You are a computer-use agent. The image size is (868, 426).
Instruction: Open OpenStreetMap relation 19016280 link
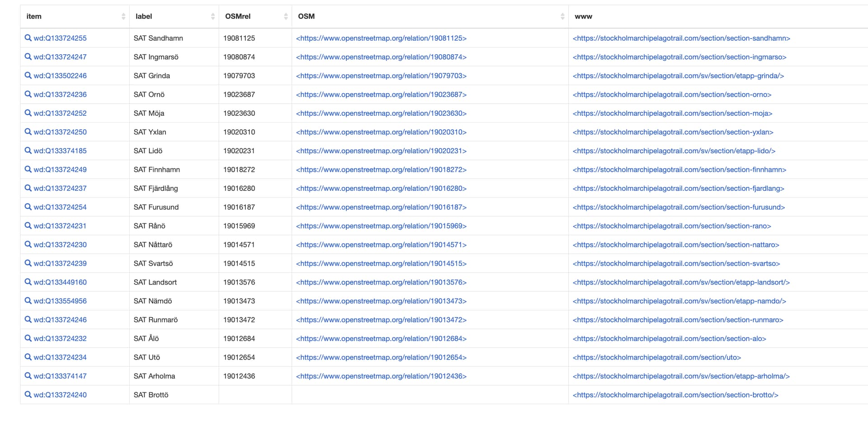coord(381,188)
